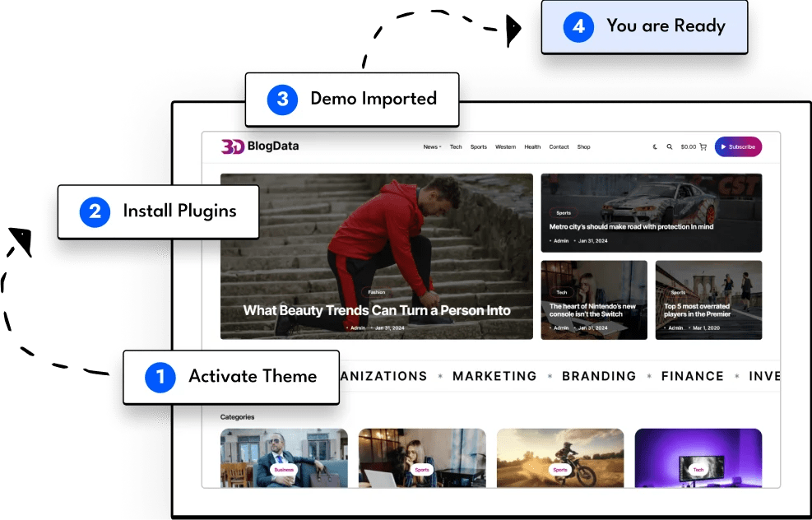This screenshot has height=520, width=812.
Task: Open 'Metro city's should make road' article
Action: [x=631, y=227]
